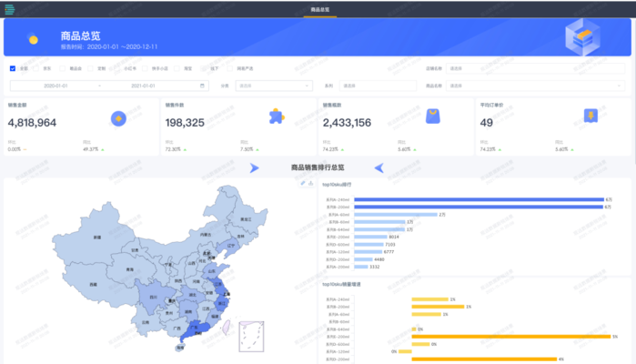Open the calendar icon in date range
The image size is (636, 364).
pos(202,86)
